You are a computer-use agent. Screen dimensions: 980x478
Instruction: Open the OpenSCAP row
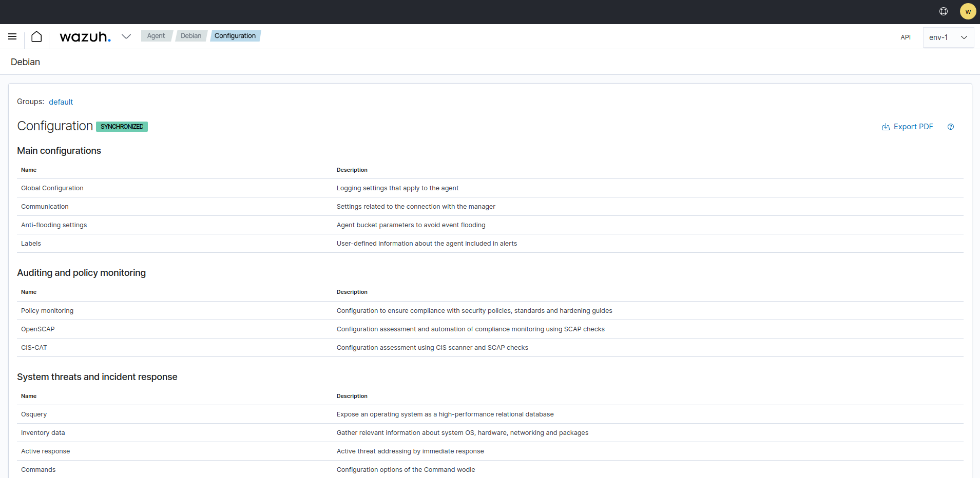[490, 329]
